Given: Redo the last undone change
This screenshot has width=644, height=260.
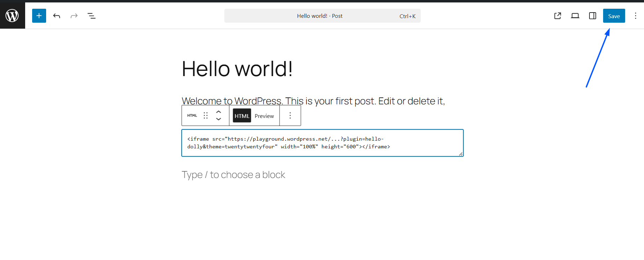Looking at the screenshot, I should [x=74, y=16].
